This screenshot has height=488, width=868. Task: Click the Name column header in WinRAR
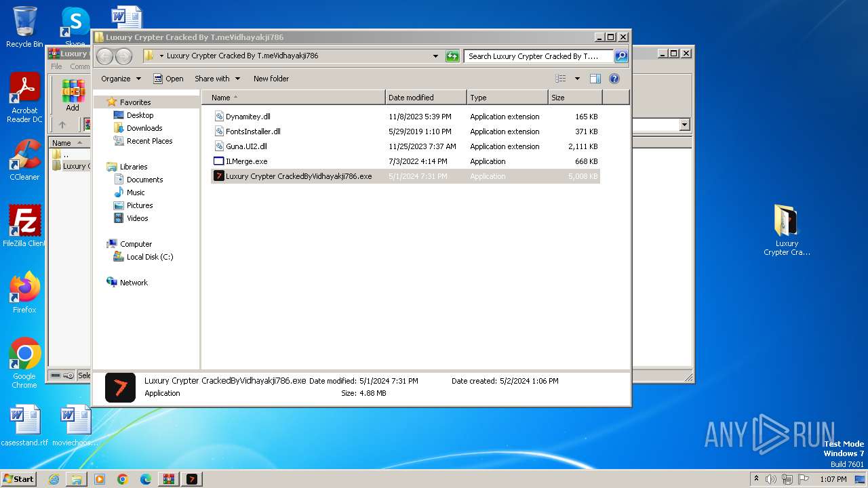(x=69, y=142)
